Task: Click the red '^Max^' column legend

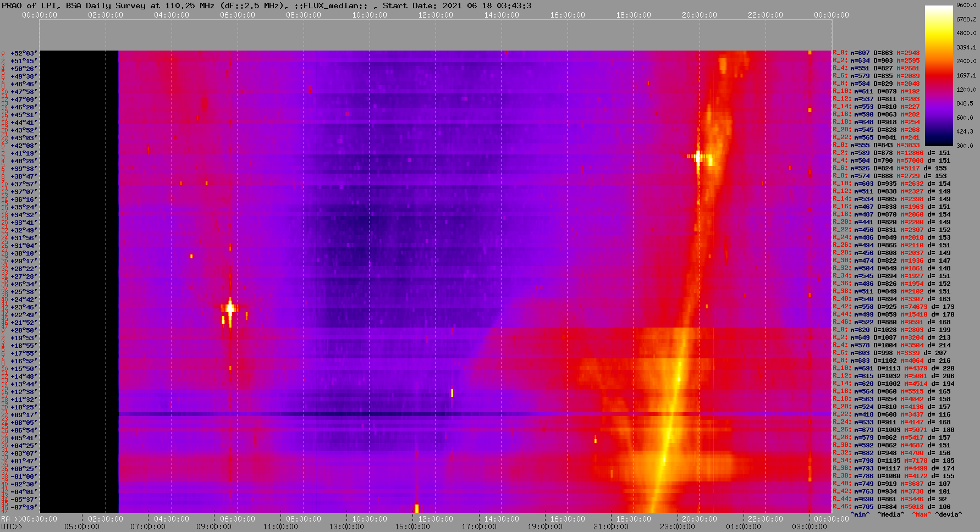Action: (x=922, y=514)
